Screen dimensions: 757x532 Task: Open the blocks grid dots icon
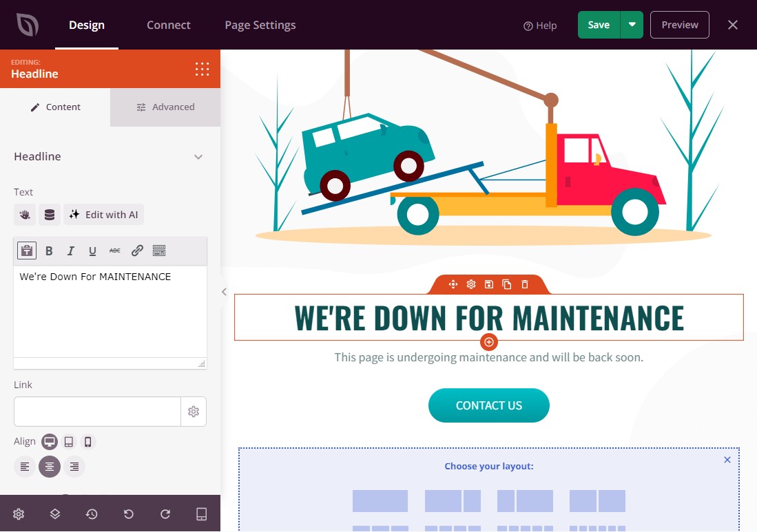203,69
